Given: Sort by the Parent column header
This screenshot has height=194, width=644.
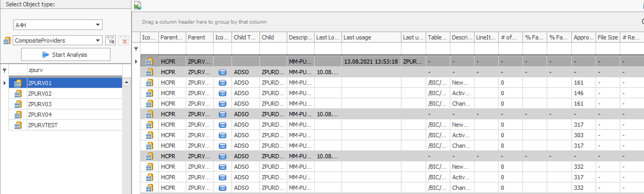Looking at the screenshot, I should (x=199, y=37).
